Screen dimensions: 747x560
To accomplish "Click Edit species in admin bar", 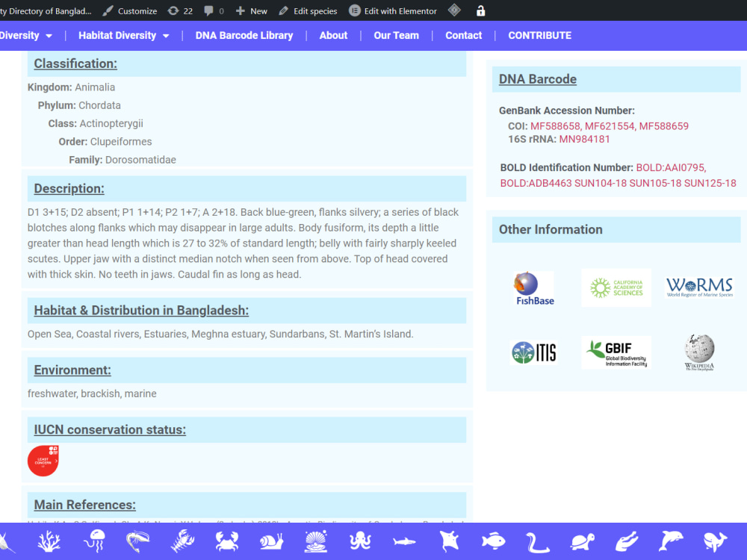I will coord(308,10).
